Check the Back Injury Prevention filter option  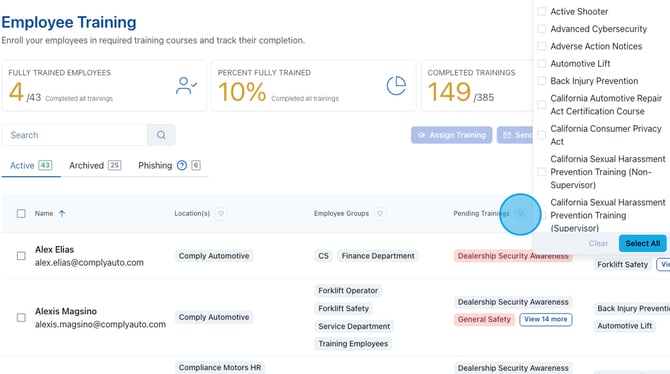(542, 81)
